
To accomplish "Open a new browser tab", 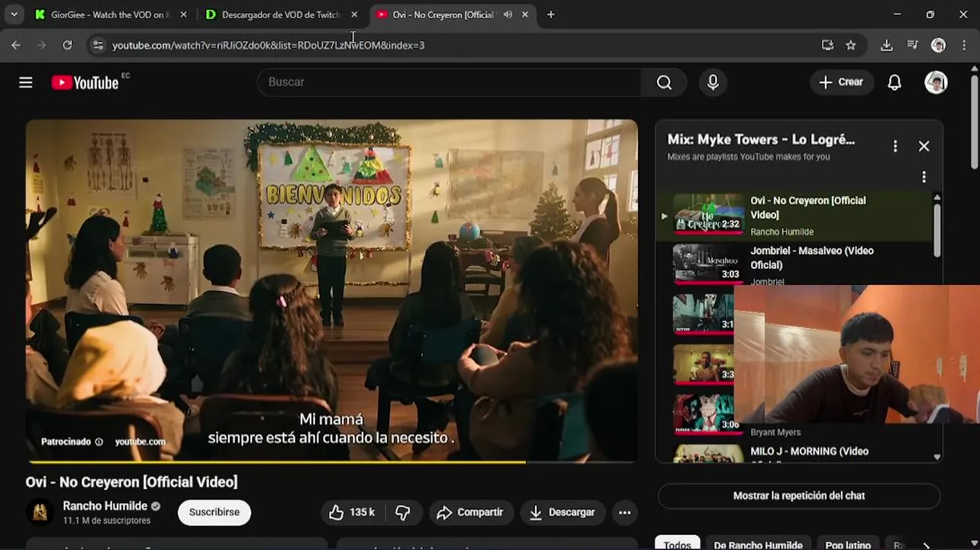I will click(550, 15).
